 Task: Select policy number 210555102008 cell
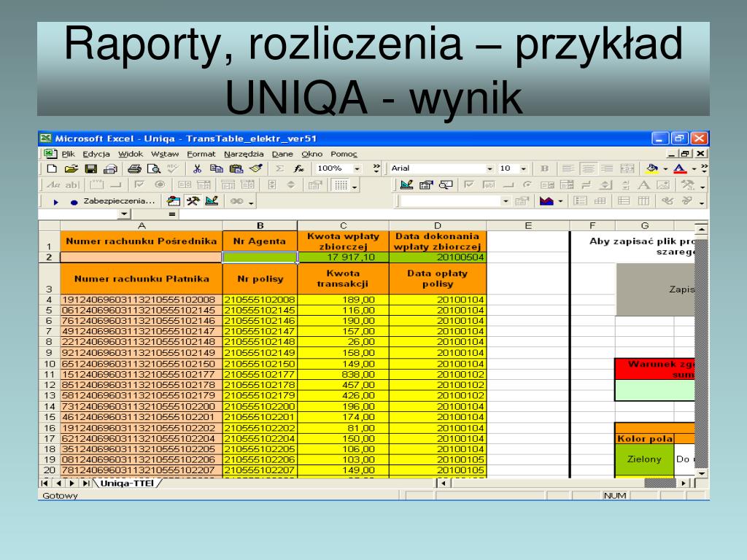pos(260,300)
